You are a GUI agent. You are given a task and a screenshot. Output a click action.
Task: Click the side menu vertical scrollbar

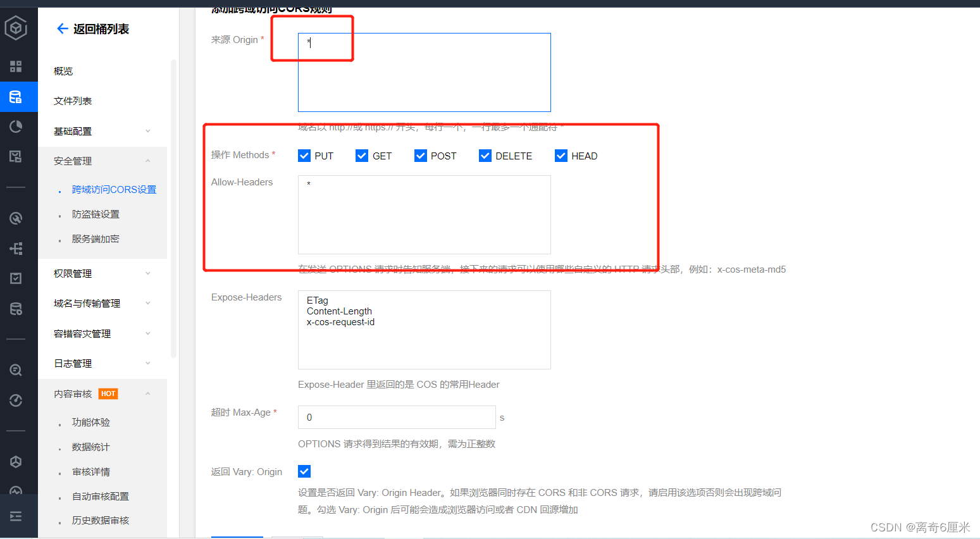(x=173, y=209)
